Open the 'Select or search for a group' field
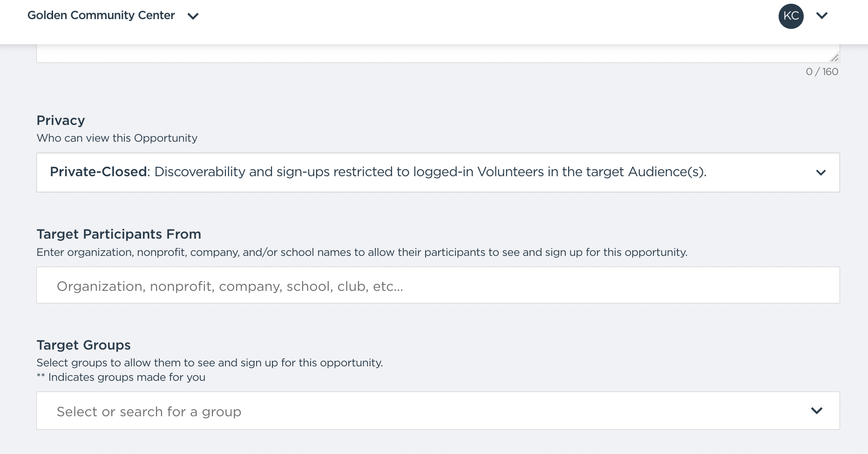 click(x=419, y=411)
